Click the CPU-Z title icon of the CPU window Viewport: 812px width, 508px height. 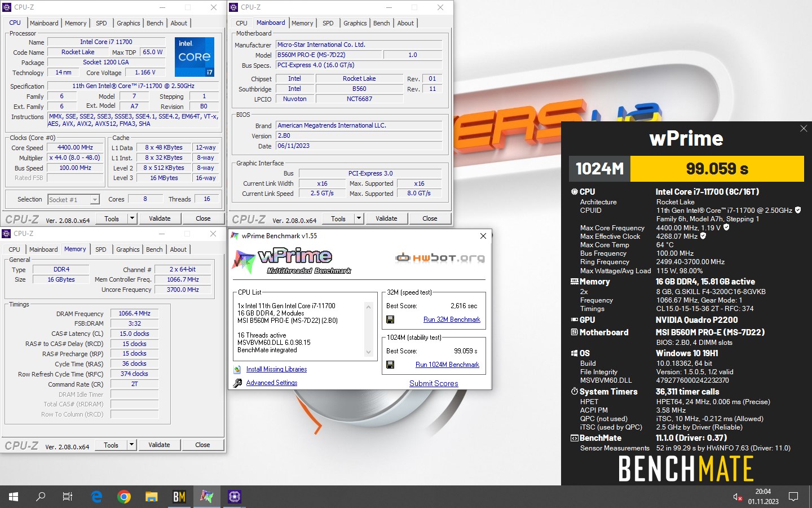pos(7,7)
